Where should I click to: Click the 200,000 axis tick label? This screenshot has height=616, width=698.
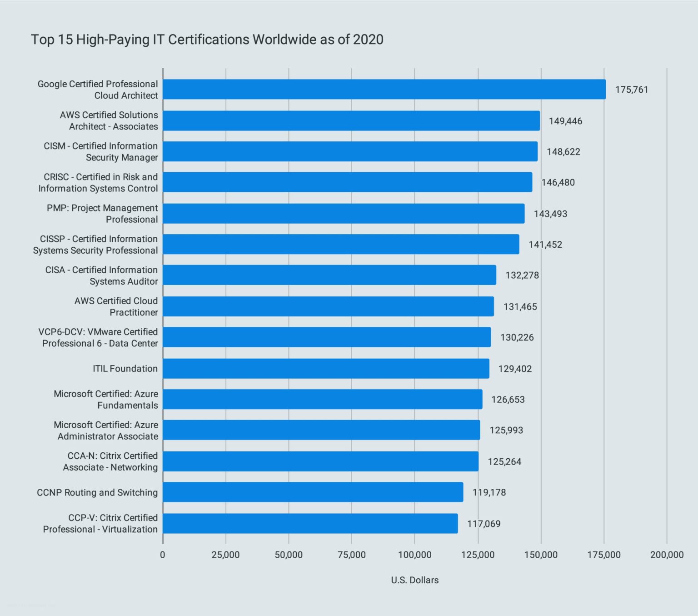[x=666, y=555]
